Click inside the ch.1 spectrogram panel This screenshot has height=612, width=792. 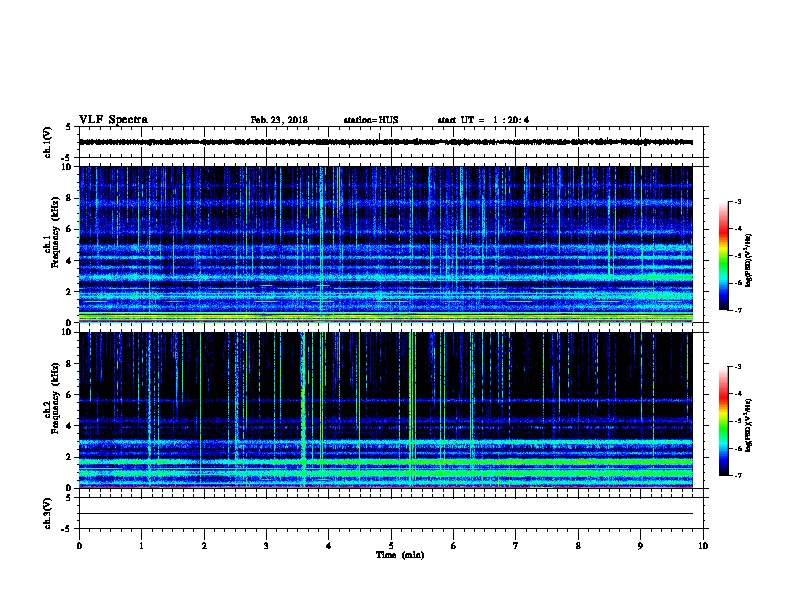coord(386,244)
